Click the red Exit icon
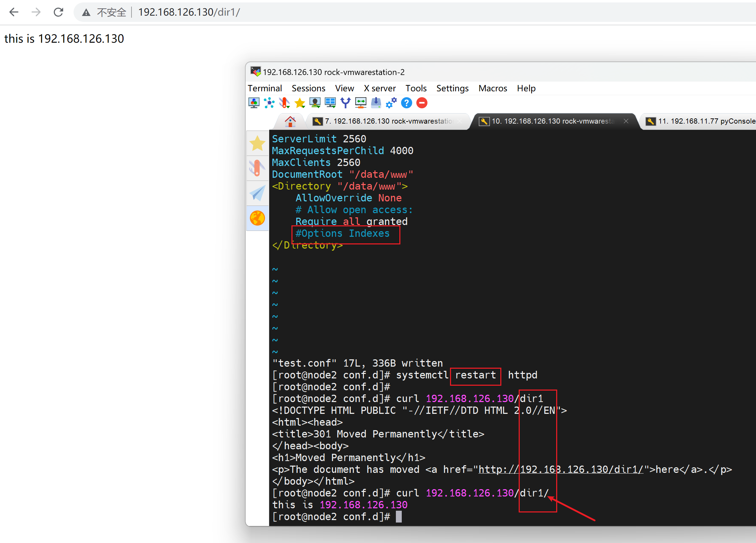The image size is (756, 543). (422, 103)
